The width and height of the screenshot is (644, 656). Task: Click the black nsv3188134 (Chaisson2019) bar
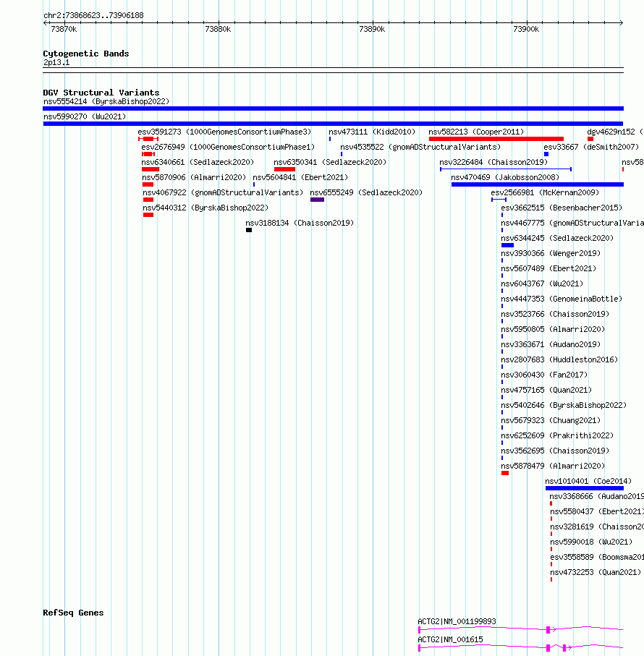(249, 230)
